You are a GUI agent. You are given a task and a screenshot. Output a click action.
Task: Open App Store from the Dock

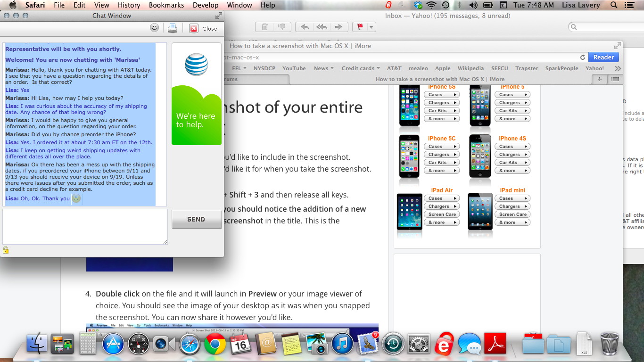[113, 344]
